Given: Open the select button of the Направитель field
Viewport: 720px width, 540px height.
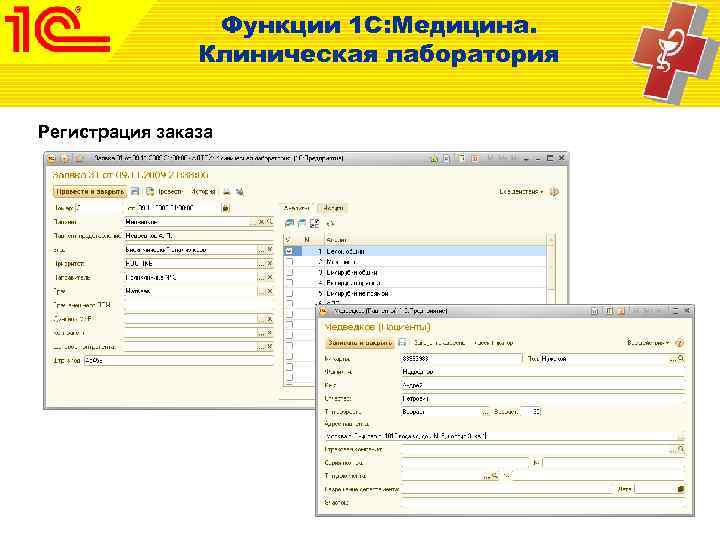Looking at the screenshot, I should point(261,278).
